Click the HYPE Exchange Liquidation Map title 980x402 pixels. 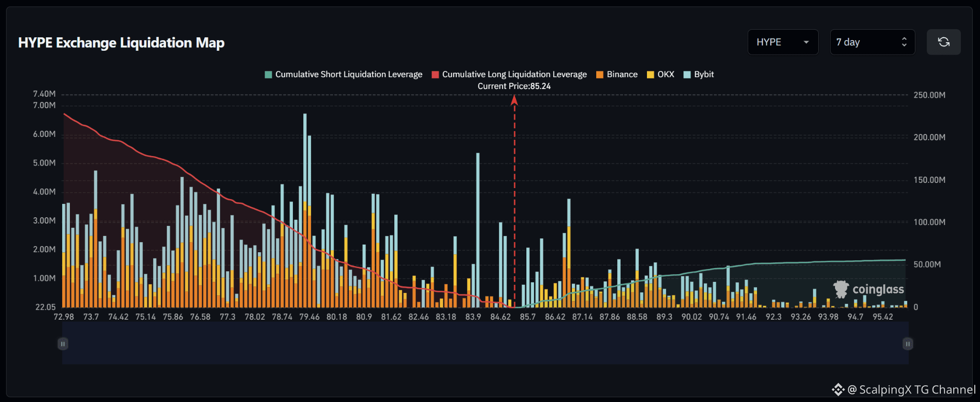click(122, 43)
